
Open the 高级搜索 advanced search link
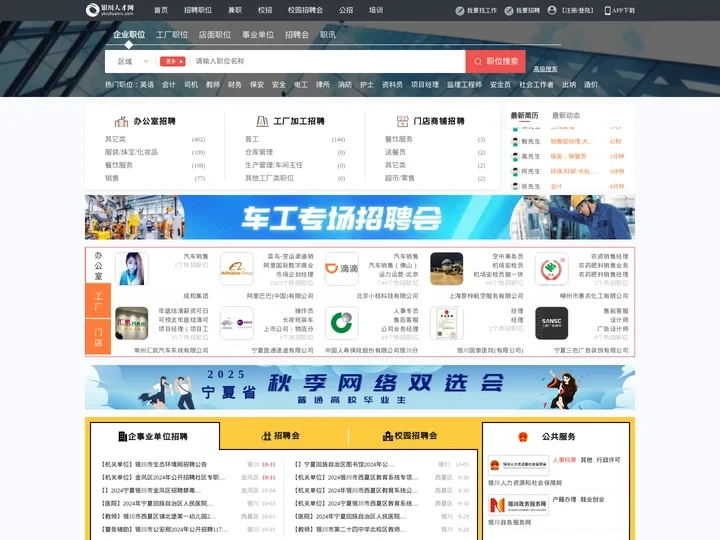[x=545, y=69]
